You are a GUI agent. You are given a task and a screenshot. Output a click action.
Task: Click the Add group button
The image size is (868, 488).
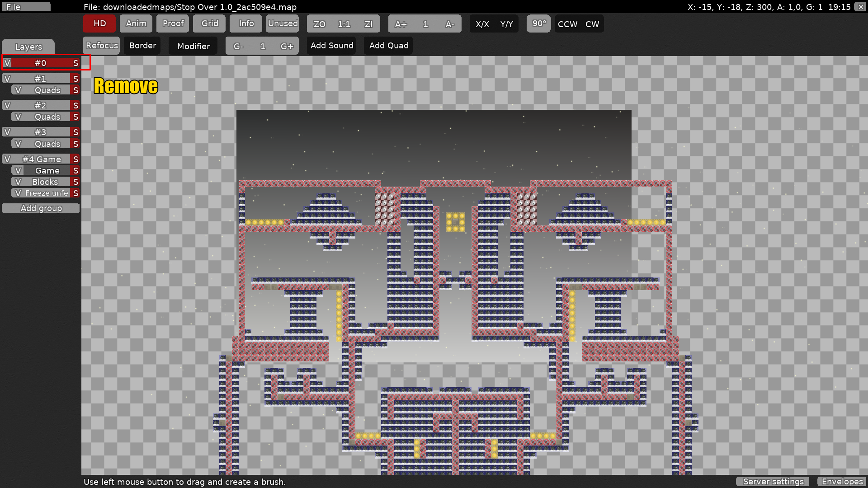41,208
